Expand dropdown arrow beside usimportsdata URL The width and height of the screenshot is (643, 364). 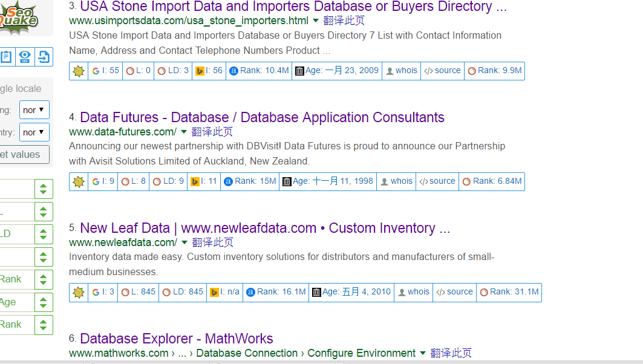pyautogui.click(x=315, y=21)
